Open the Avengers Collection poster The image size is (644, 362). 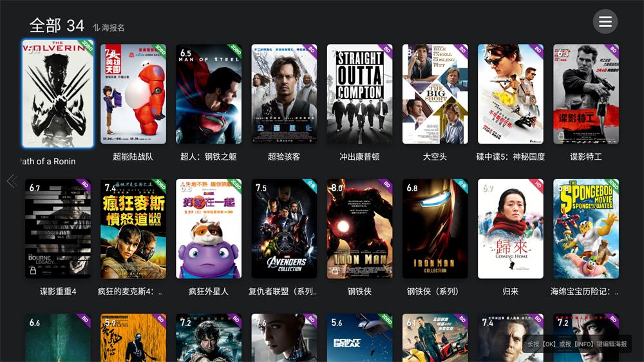coord(284,229)
